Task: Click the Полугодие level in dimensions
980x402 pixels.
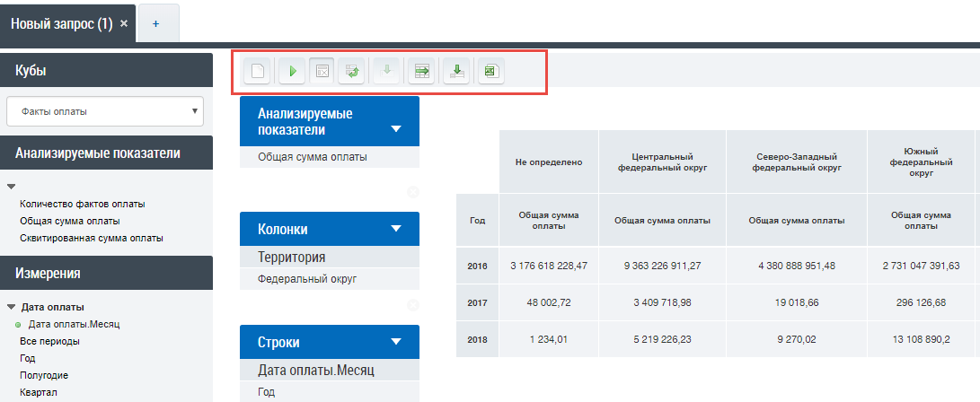Action: tap(44, 375)
